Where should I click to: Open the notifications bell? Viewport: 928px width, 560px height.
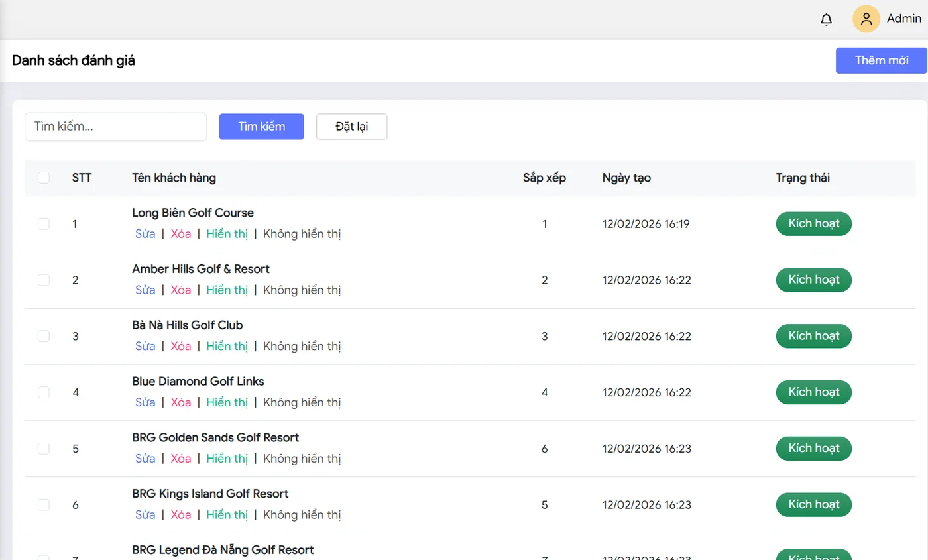point(826,19)
